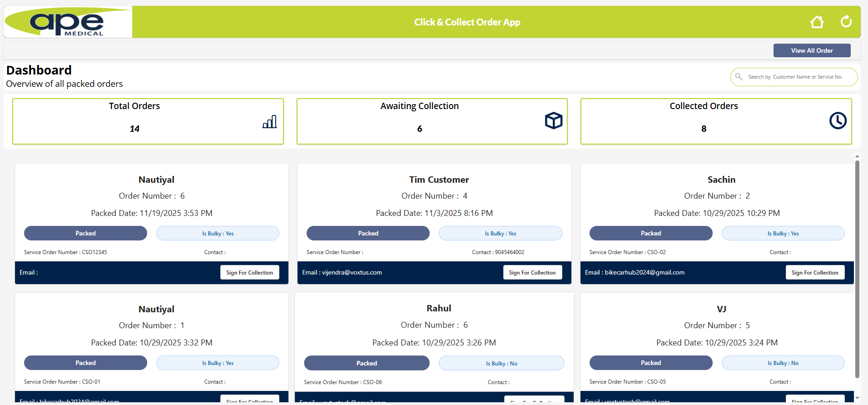Click Is Bulky badge on Nautiyal order 6
This screenshot has height=405, width=868.
(x=218, y=233)
